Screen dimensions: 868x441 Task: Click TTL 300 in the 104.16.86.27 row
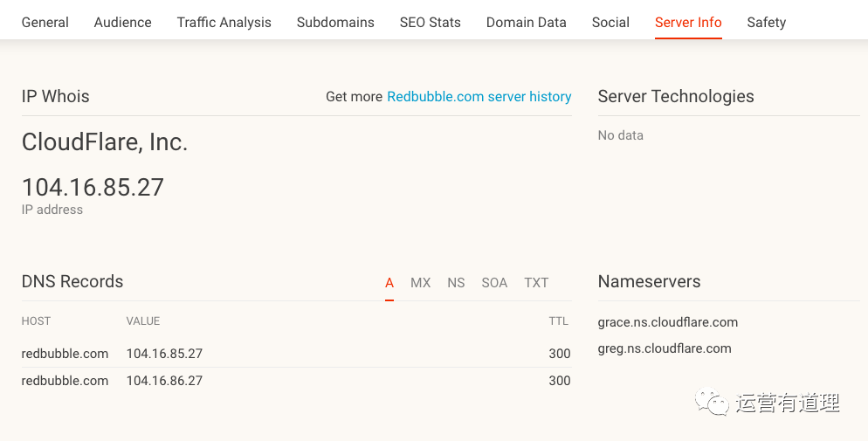560,381
